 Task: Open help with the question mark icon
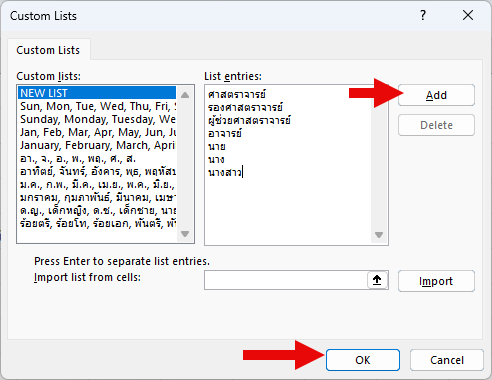pyautogui.click(x=423, y=15)
